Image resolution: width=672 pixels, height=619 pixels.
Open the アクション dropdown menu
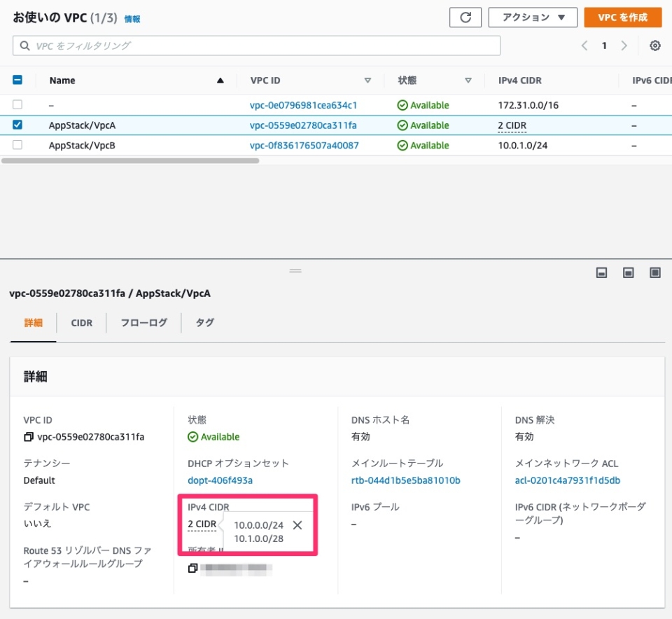click(533, 17)
